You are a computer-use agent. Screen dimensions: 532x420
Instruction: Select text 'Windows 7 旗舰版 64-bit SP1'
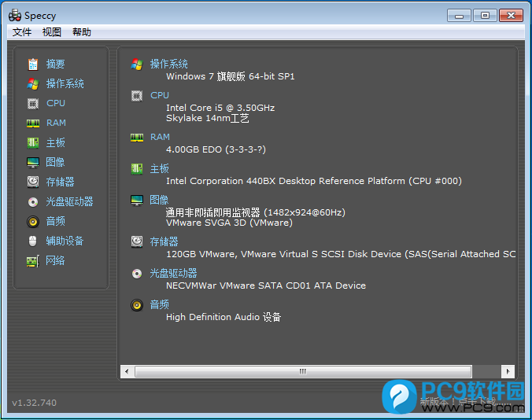tap(231, 76)
